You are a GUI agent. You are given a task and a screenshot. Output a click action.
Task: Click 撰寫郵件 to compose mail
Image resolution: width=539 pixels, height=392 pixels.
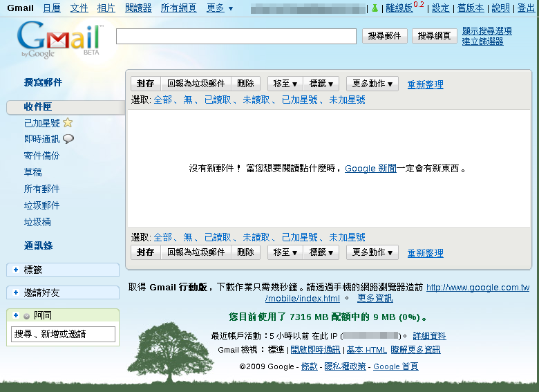click(x=43, y=82)
